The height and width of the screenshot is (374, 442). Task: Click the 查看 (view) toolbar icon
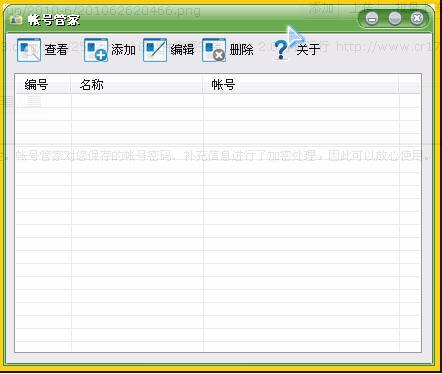click(x=29, y=50)
